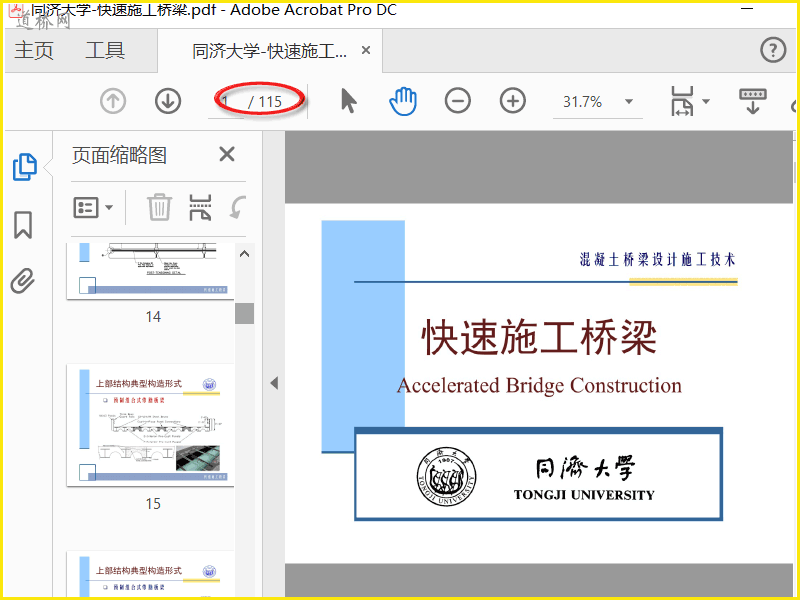
Task: Open the thumbnail options menu dropdown
Action: click(x=93, y=208)
